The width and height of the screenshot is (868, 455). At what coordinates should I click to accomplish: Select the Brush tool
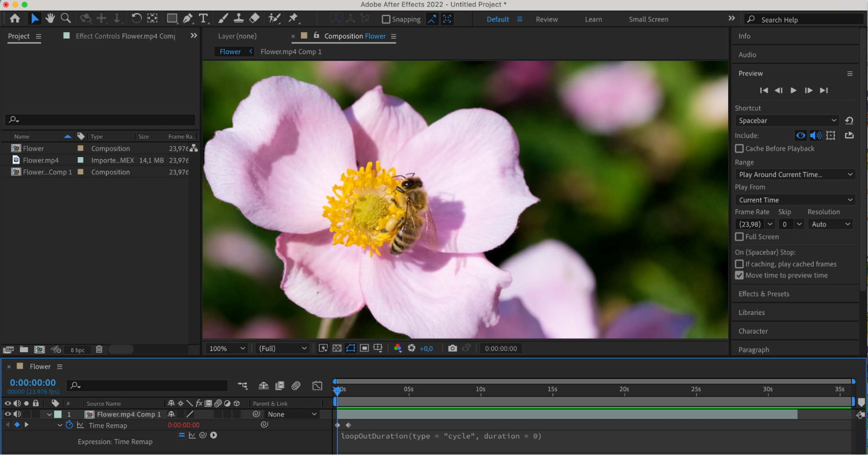223,18
